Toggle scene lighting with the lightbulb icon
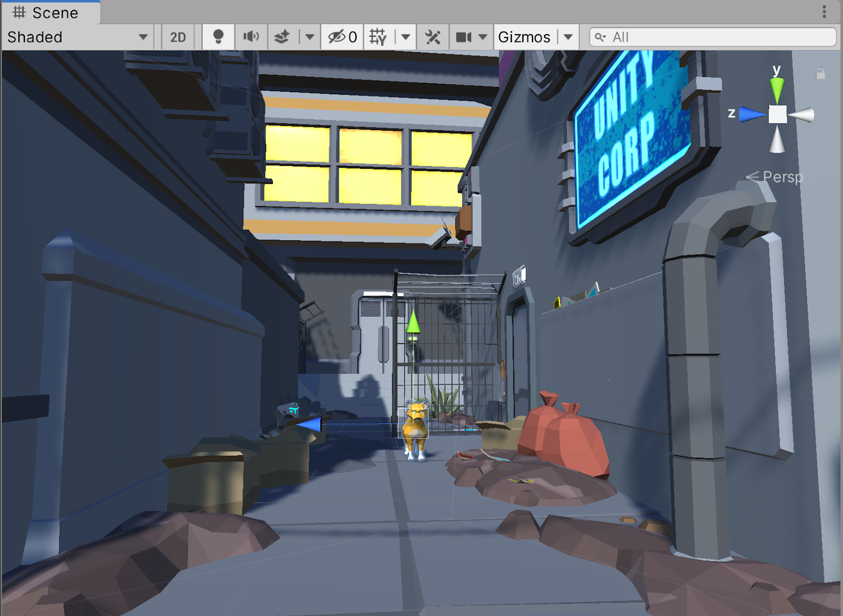Viewport: 843px width, 616px height. [x=218, y=37]
